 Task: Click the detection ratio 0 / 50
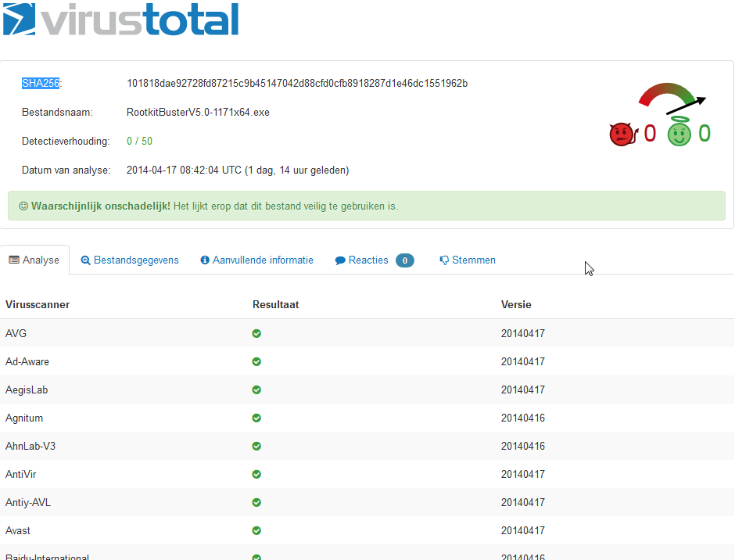point(139,141)
